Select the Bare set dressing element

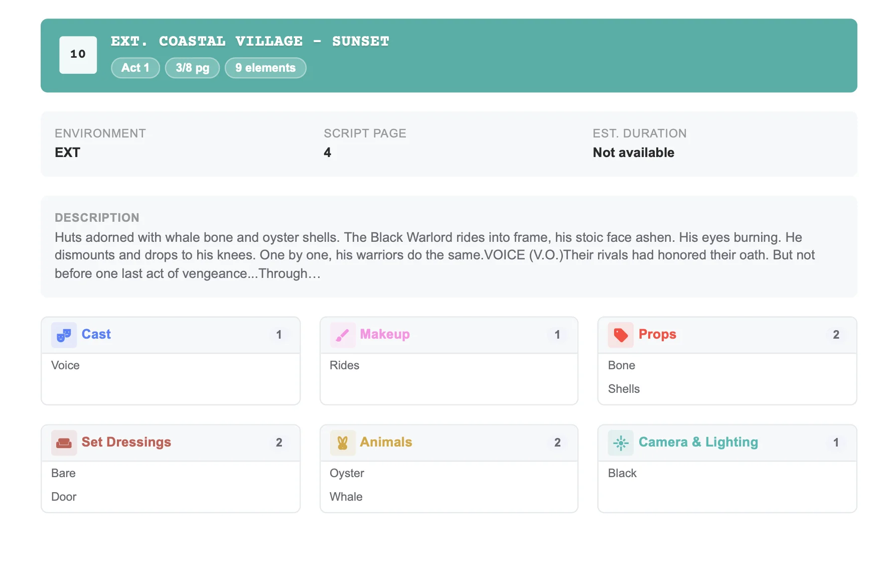pos(63,473)
